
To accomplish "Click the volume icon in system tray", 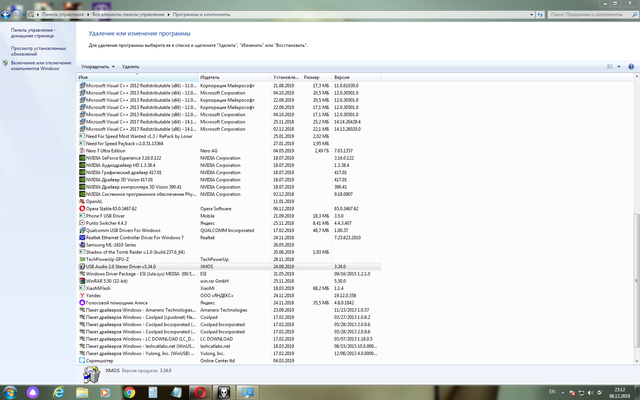I will [590, 393].
